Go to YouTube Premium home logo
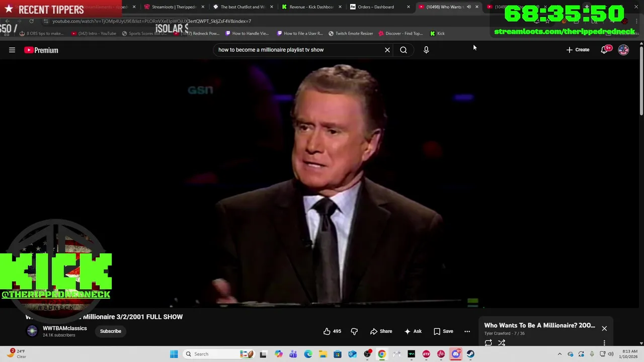Image resolution: width=644 pixels, height=362 pixels. (x=41, y=50)
